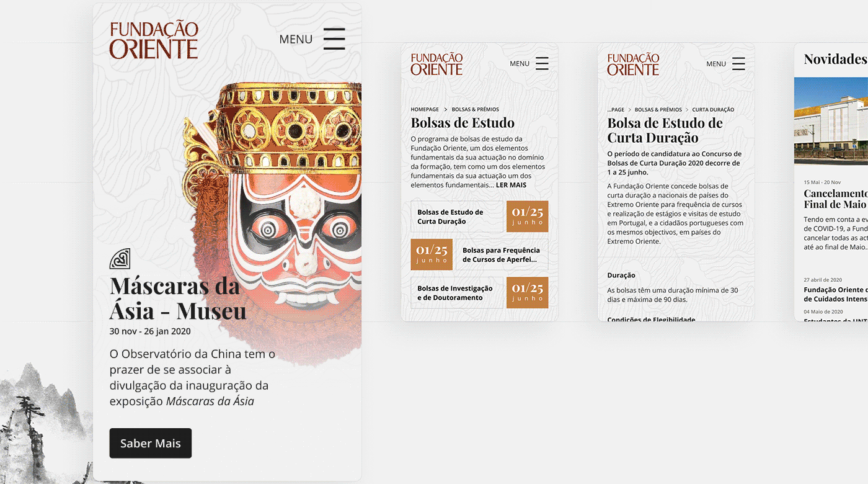Image resolution: width=868 pixels, height=484 pixels.
Task: Click BOLSAS & PRÉMIOS breadcrumb on Curta Duração screen
Action: click(658, 109)
